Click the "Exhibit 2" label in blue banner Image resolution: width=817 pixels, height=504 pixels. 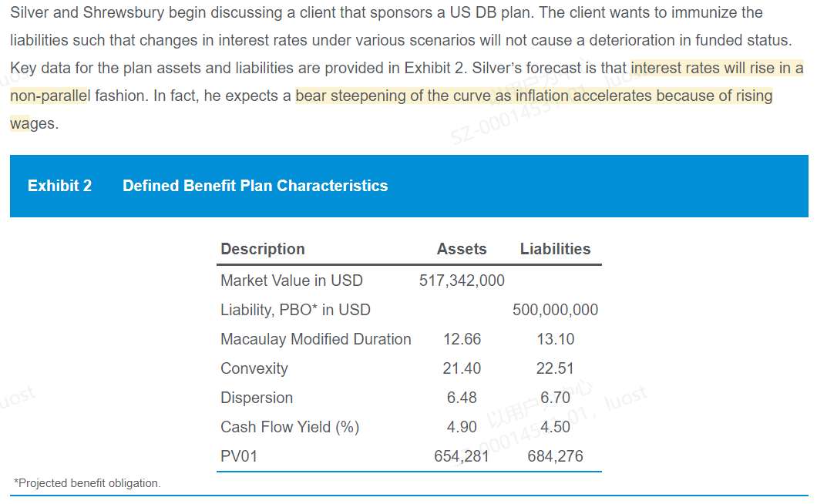[x=59, y=186]
